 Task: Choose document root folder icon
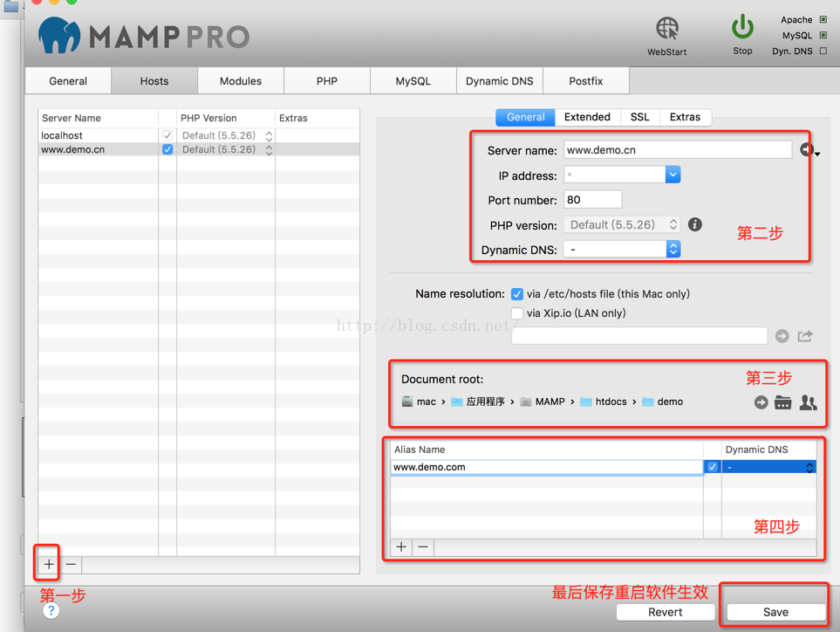click(x=782, y=402)
